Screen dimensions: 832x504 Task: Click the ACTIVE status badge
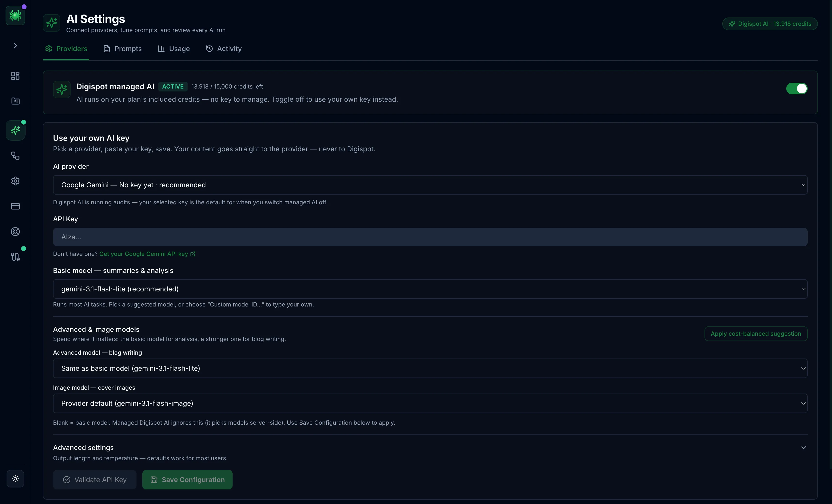(x=173, y=86)
